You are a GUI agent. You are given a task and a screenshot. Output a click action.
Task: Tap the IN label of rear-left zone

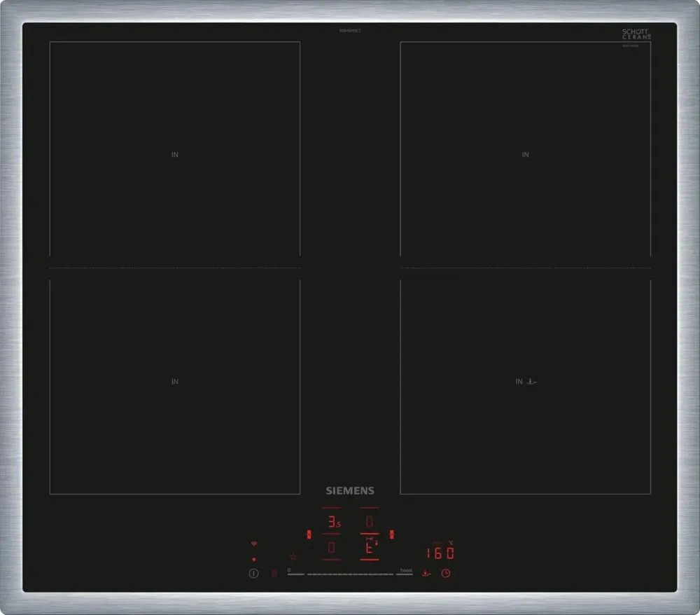point(175,154)
